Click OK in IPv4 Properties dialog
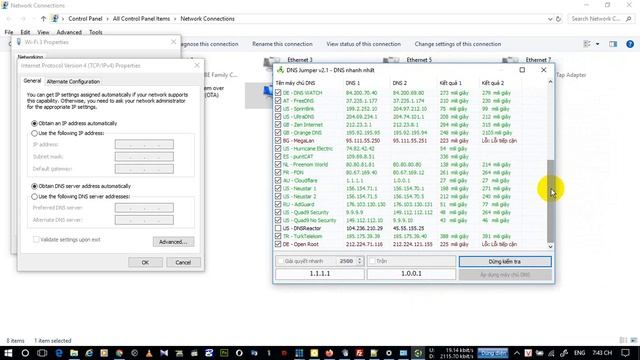 pos(145,262)
